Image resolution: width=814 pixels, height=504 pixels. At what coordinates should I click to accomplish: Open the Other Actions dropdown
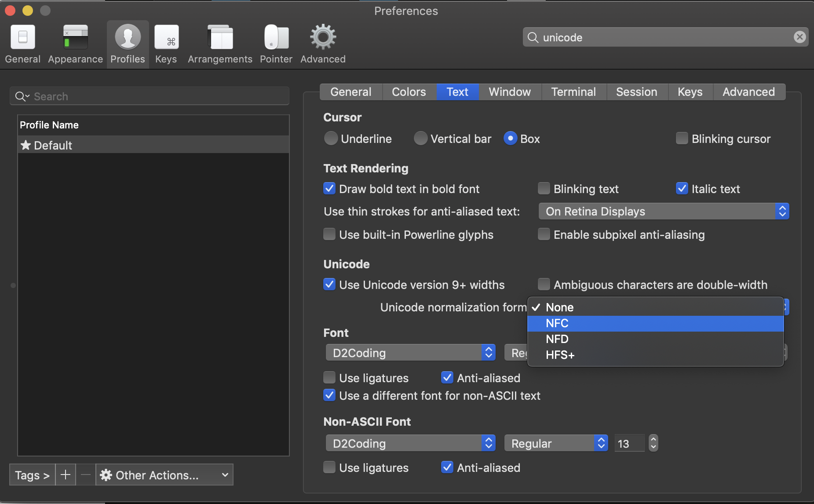[164, 475]
